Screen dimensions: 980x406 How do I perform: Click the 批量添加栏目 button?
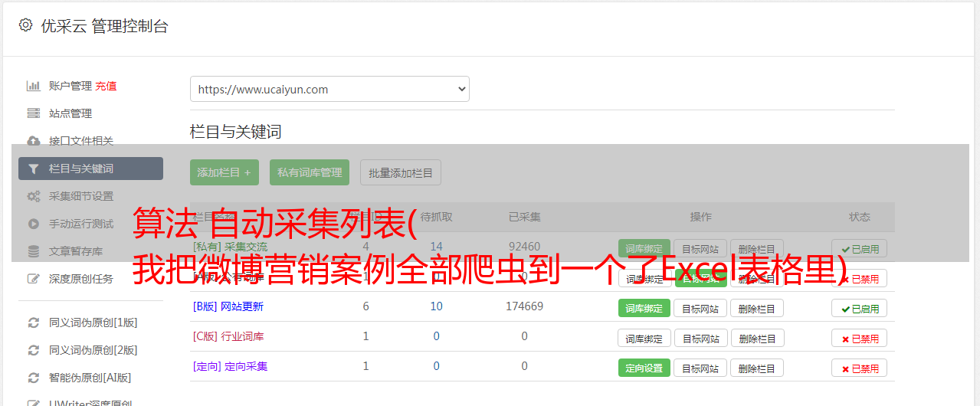401,172
